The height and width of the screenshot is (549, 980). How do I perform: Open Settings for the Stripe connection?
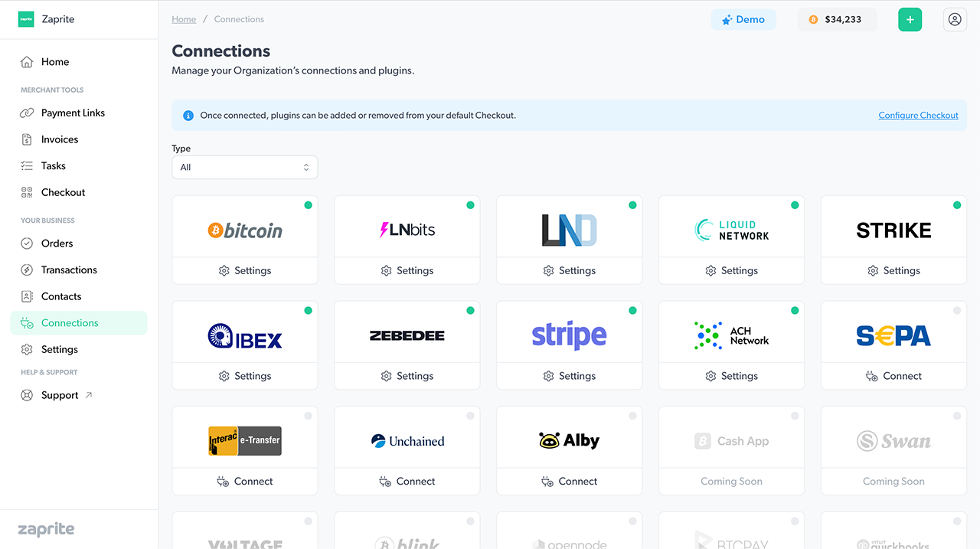coord(569,376)
